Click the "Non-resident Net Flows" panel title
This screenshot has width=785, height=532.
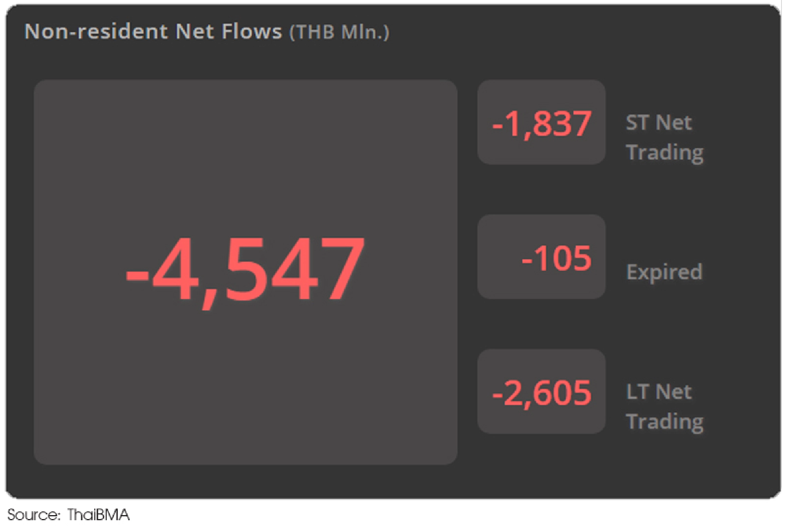[x=153, y=31]
